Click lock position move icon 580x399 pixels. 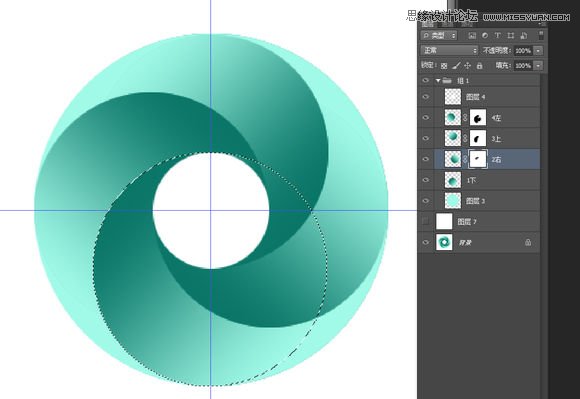(x=468, y=66)
